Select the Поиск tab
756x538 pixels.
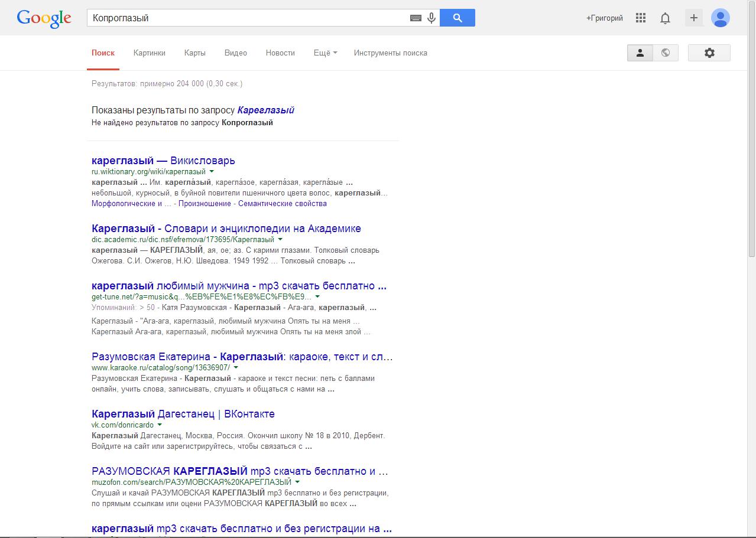(x=103, y=53)
